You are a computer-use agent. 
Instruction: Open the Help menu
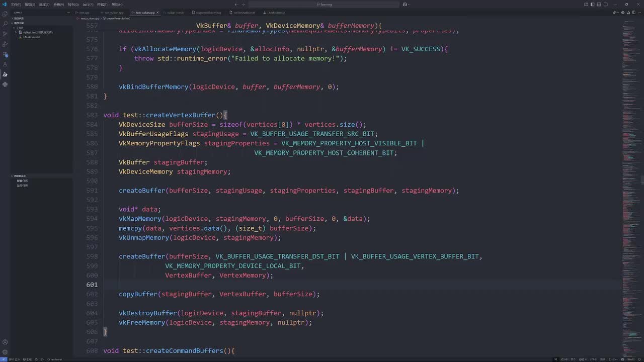117,5
